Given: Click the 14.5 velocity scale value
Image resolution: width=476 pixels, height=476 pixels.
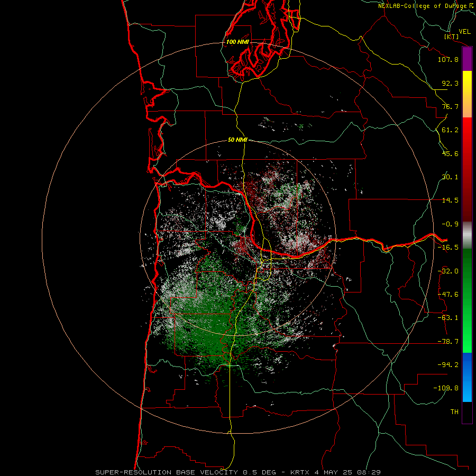Looking at the screenshot, I should click(450, 200).
